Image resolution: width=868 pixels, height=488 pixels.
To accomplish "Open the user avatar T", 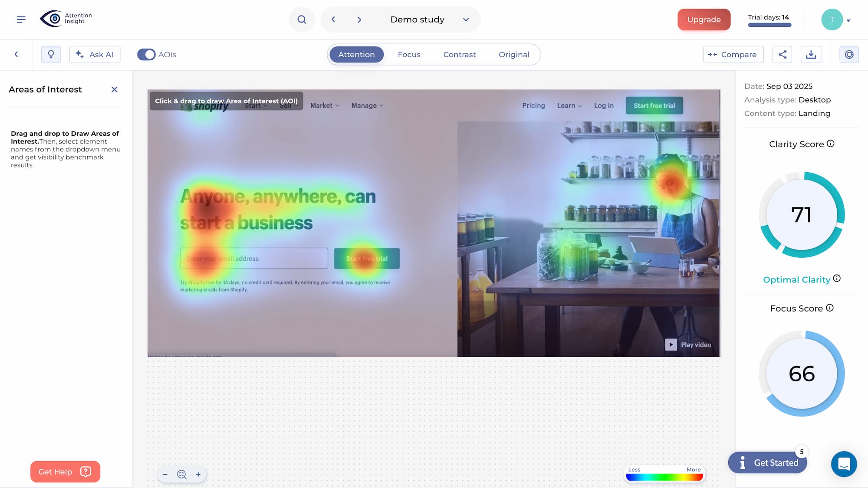I will pyautogui.click(x=832, y=20).
